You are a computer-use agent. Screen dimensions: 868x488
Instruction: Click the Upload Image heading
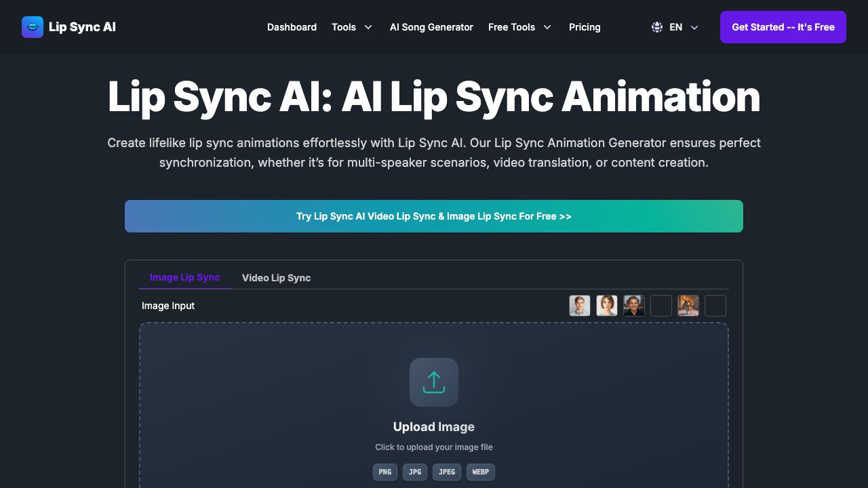pos(434,427)
